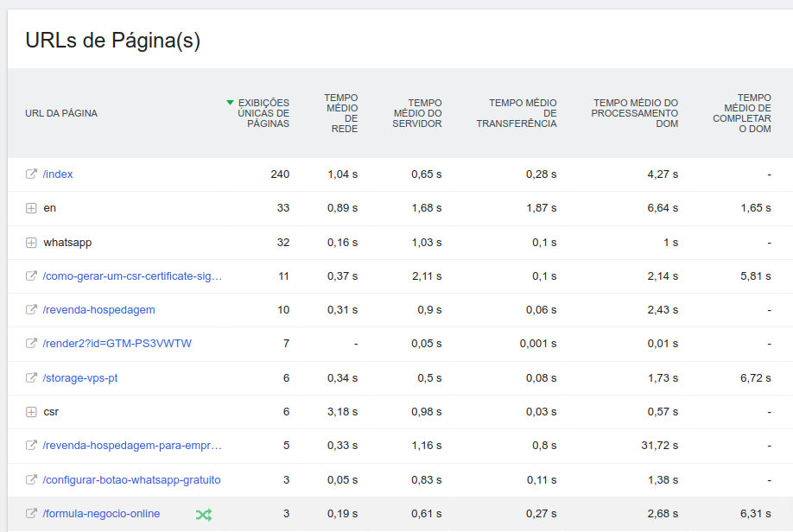Open the /formula-negocio-online page link

(x=101, y=514)
